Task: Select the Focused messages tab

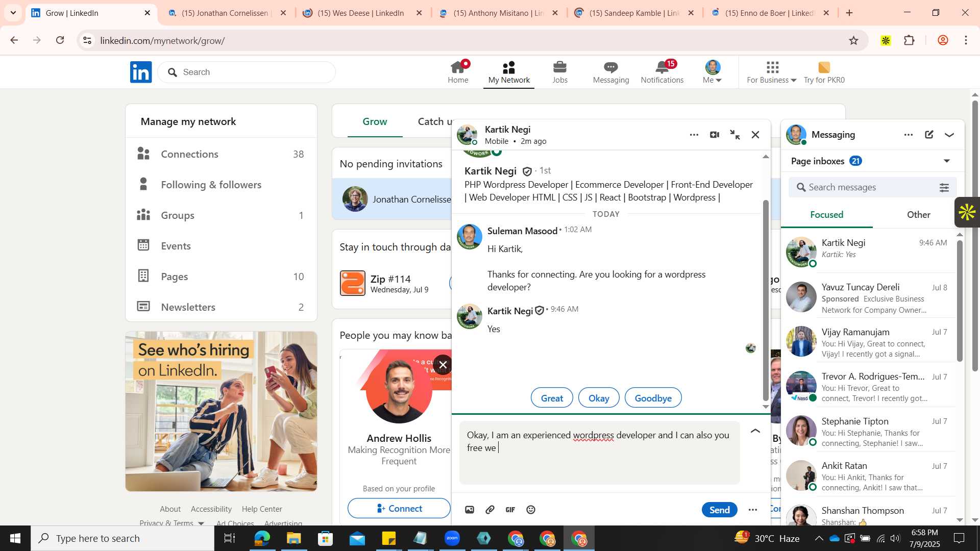Action: coord(826,215)
